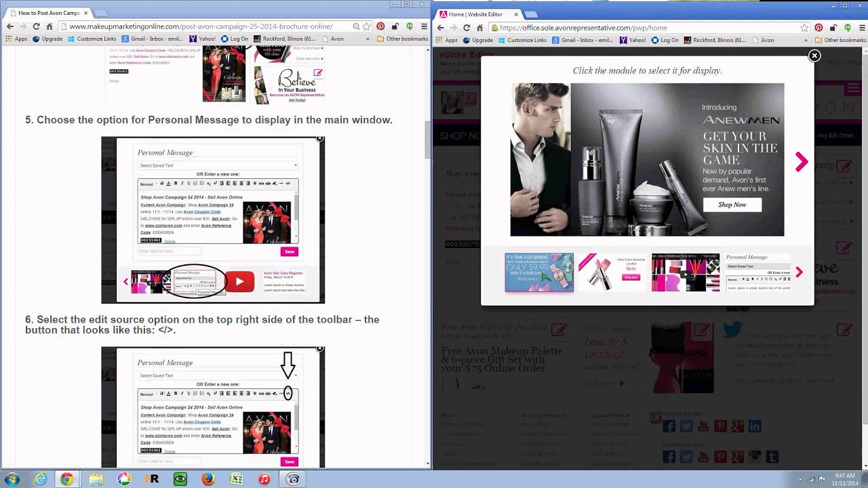
Task: Select the spring watch promo module thumbnail
Action: [x=539, y=272]
